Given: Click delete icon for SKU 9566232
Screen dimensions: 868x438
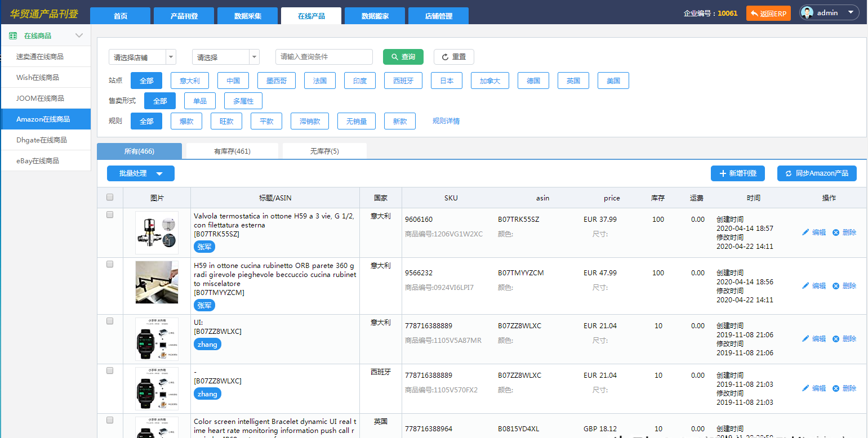Looking at the screenshot, I should 836,286.
